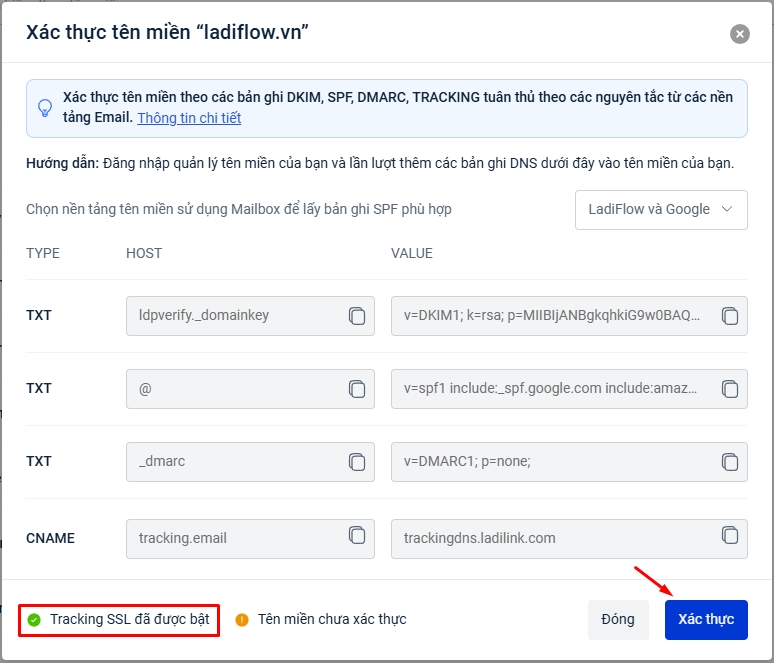Copy the tracking.email host value
This screenshot has width=774, height=663.
pos(357,534)
